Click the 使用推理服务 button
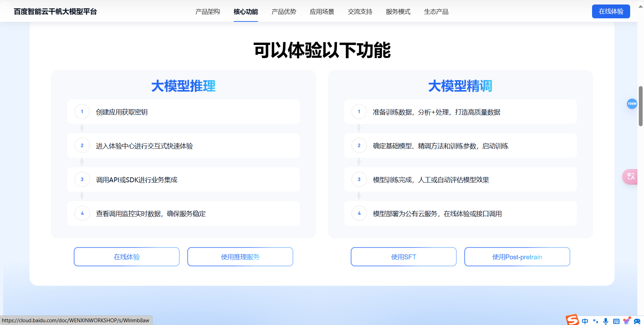Viewport: 644px width, 325px height. coord(240,257)
